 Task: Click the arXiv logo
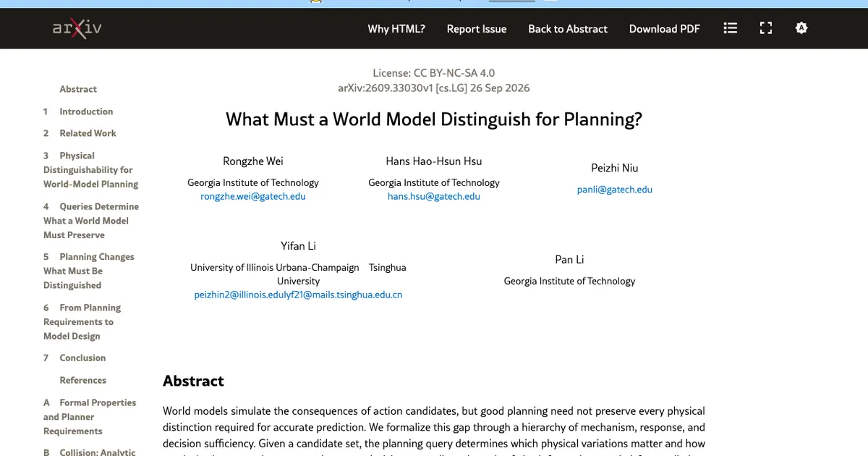(x=77, y=28)
